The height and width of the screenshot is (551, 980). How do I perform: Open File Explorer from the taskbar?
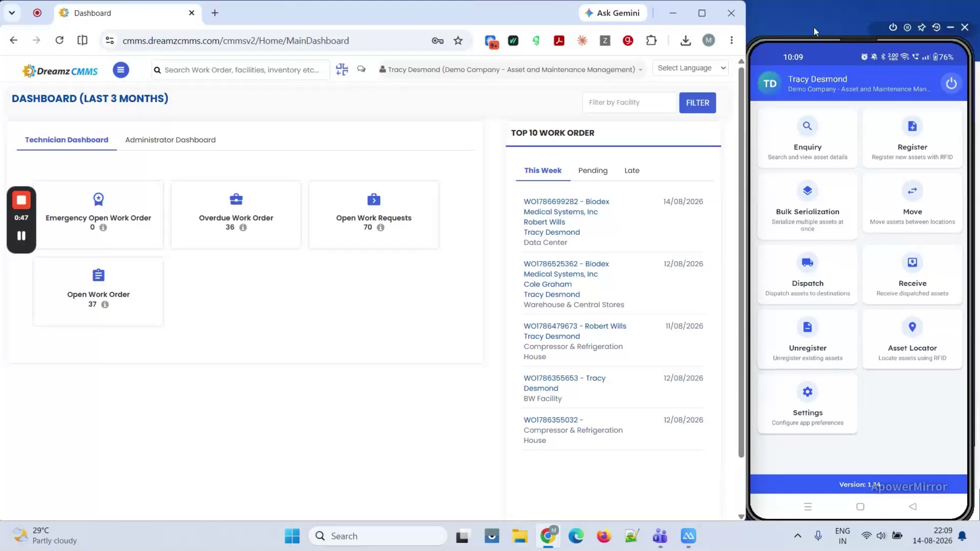(520, 536)
